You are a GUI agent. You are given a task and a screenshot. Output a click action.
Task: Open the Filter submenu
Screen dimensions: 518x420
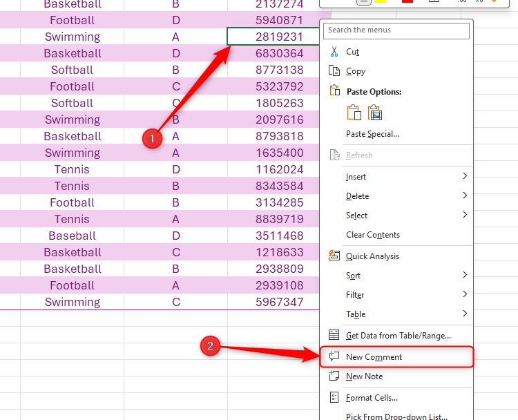[465, 295]
